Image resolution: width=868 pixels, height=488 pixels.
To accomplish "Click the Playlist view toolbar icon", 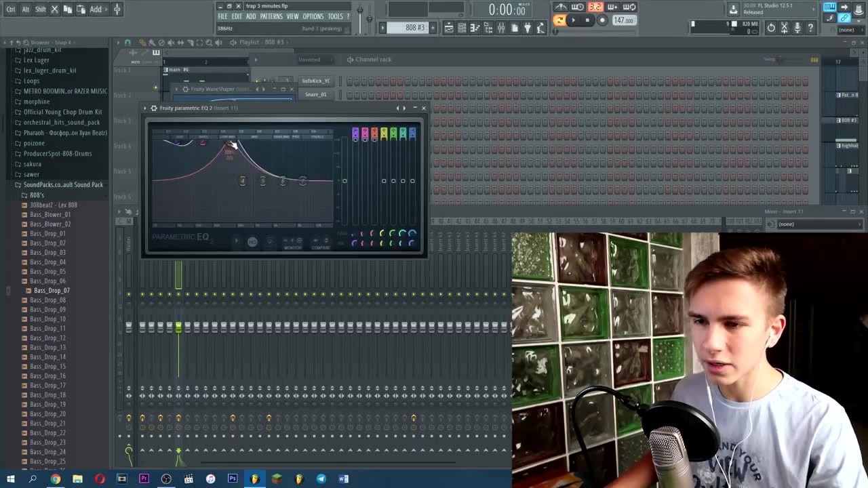I will pyautogui.click(x=449, y=28).
